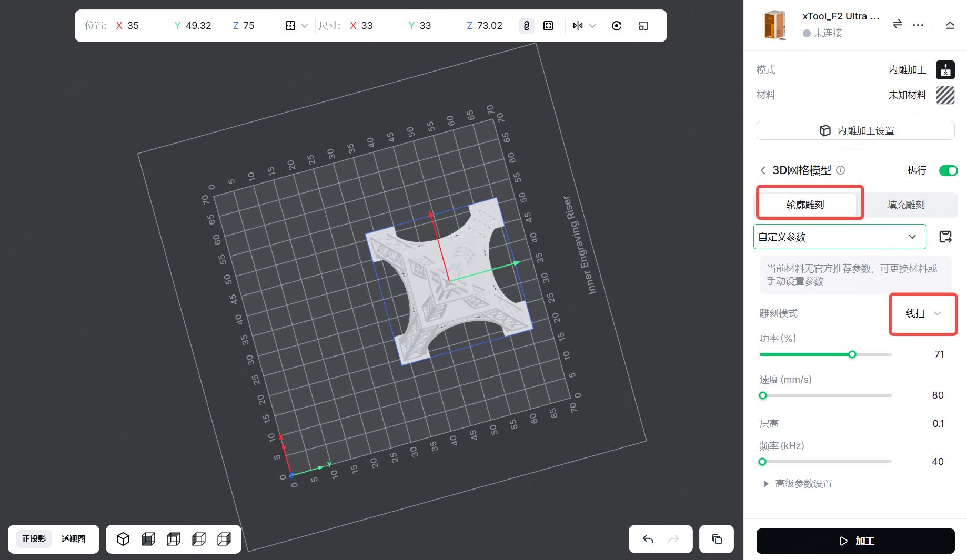Open 内雕加工设置 button
The image size is (967, 560).
click(x=855, y=130)
